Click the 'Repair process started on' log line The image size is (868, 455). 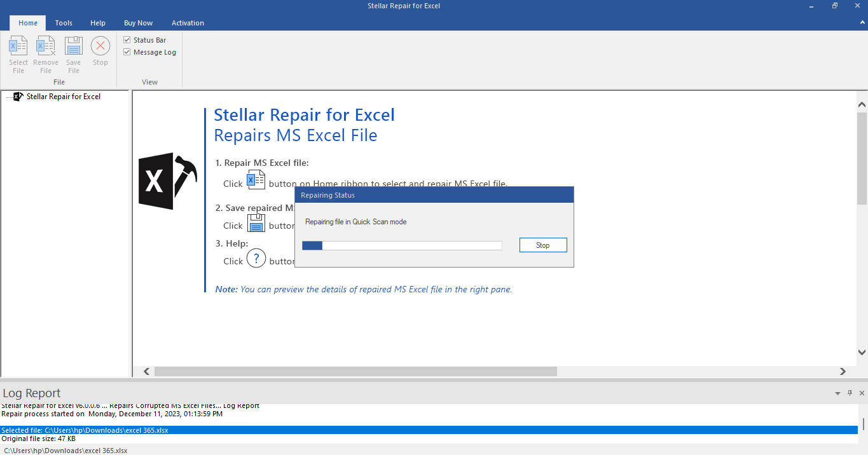coord(112,414)
